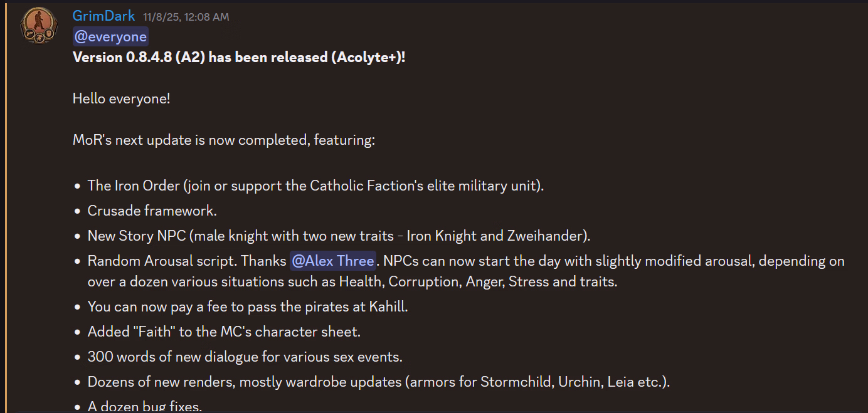Click the New Story NPC bullet line
868x413 pixels.
pyautogui.click(x=339, y=236)
